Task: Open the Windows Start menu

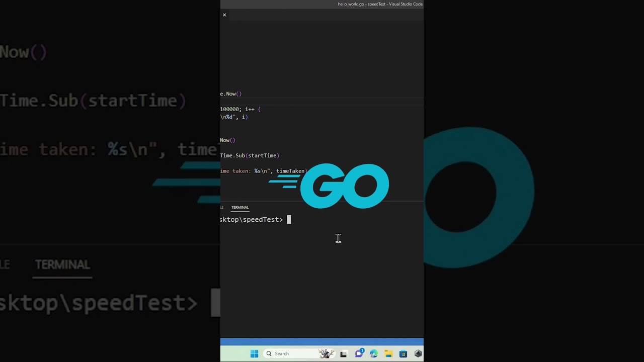Action: pos(254,353)
